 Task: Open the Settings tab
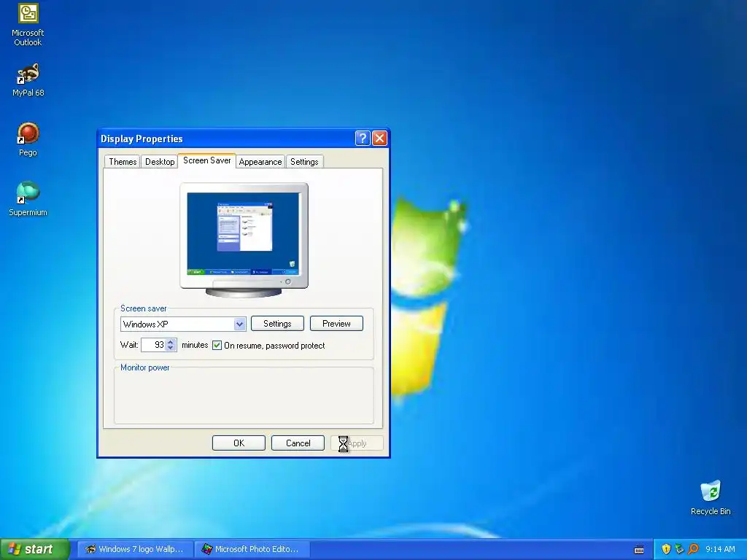click(x=304, y=161)
